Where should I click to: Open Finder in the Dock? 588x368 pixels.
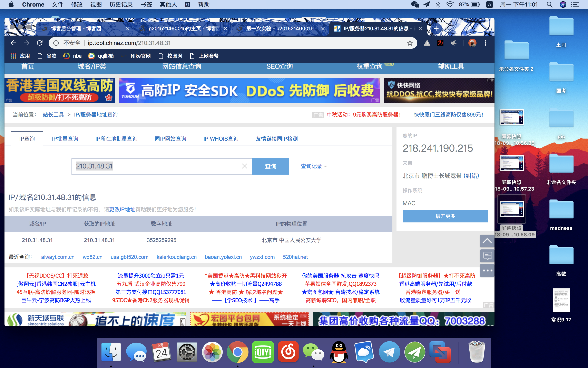111,352
